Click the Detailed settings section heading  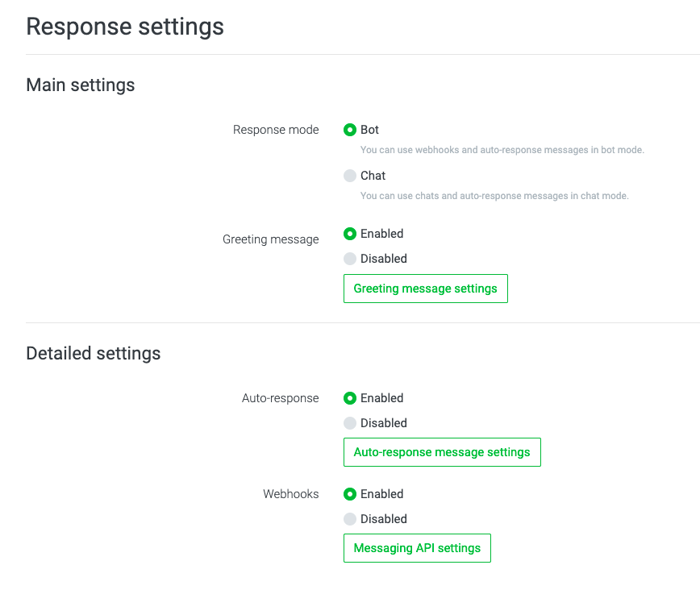coord(94,353)
